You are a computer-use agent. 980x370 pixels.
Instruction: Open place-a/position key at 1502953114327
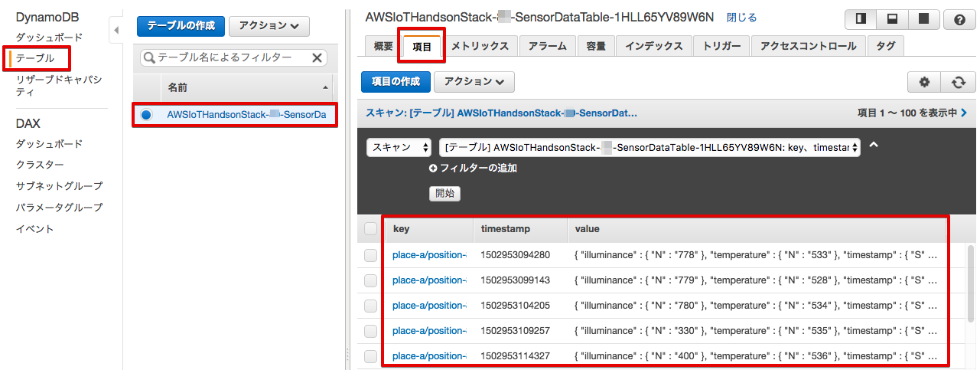(x=429, y=356)
